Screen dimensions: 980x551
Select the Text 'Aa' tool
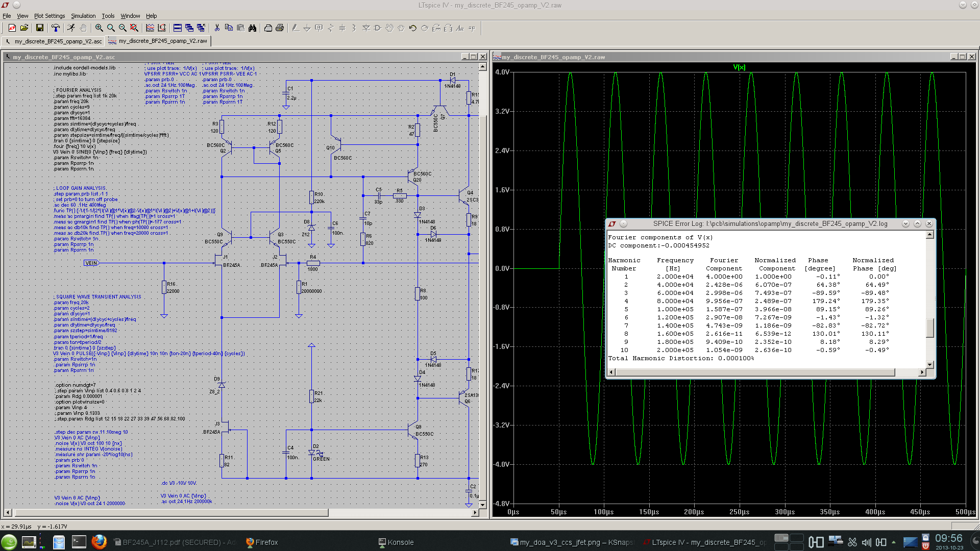click(460, 28)
